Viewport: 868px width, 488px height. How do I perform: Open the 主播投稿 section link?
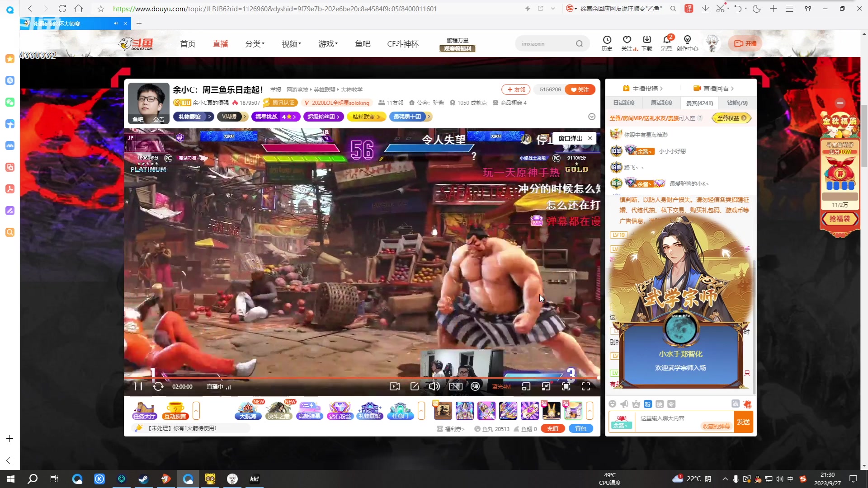click(642, 89)
